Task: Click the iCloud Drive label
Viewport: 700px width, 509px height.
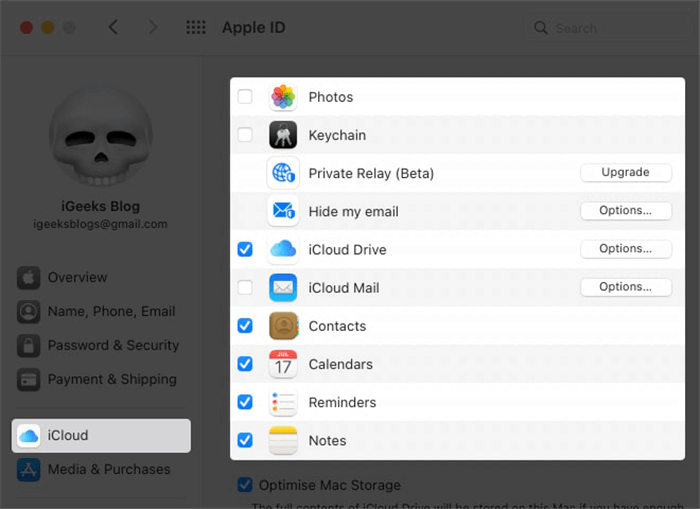Action: [x=347, y=250]
